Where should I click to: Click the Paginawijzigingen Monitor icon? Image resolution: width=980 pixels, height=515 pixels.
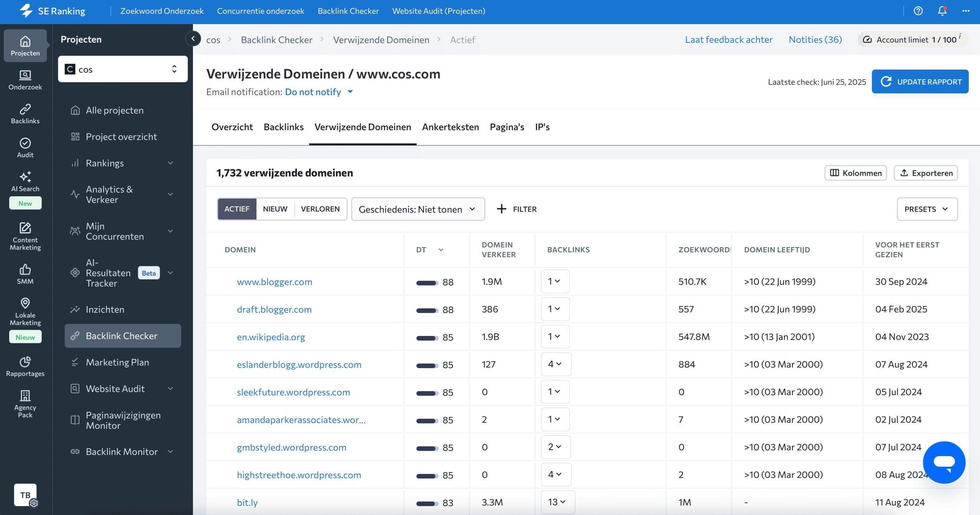pos(75,420)
